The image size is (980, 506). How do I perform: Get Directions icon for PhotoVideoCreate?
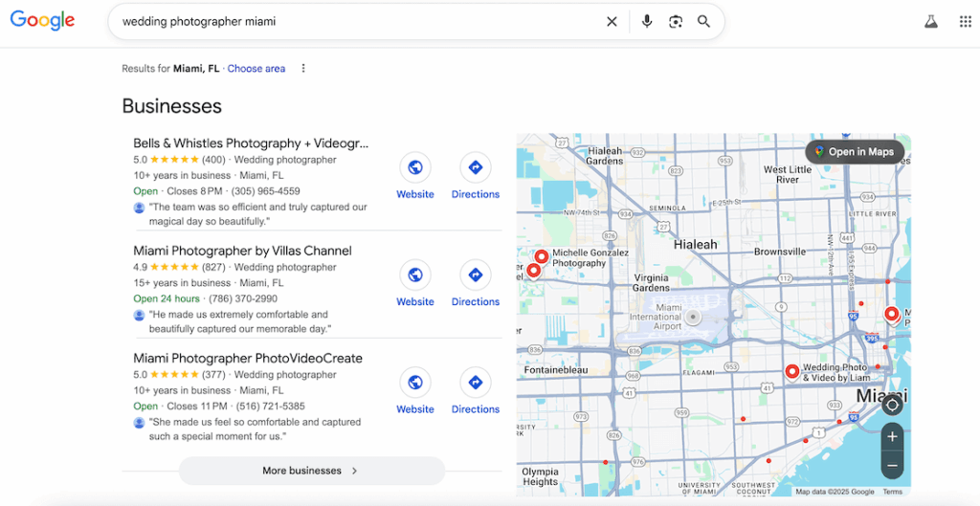pyautogui.click(x=476, y=383)
